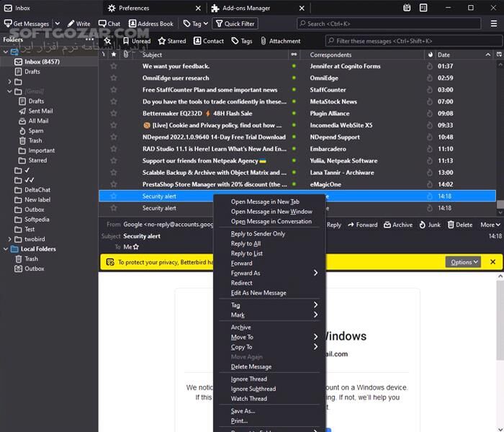Open the Address Book
Image resolution: width=504 pixels, height=432 pixels.
tap(151, 24)
